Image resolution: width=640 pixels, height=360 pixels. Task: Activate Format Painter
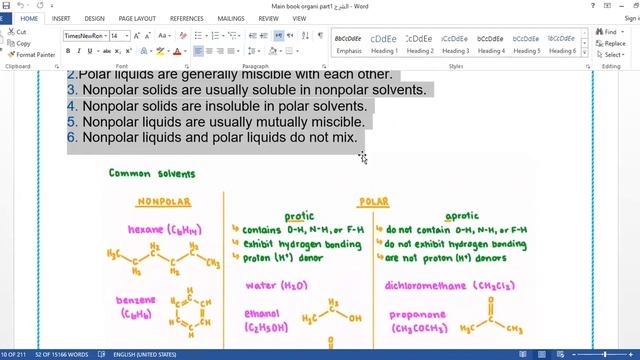31,55
